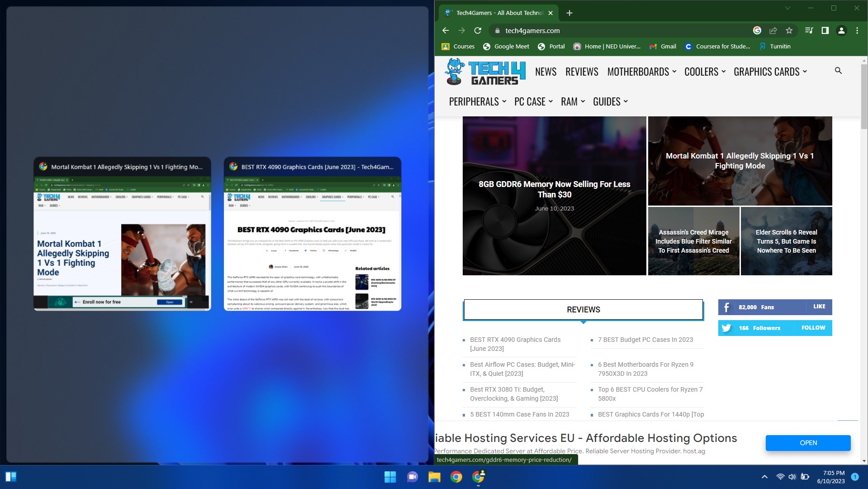Image resolution: width=868 pixels, height=489 pixels.
Task: Bookmark this page with the star icon
Action: (x=789, y=30)
